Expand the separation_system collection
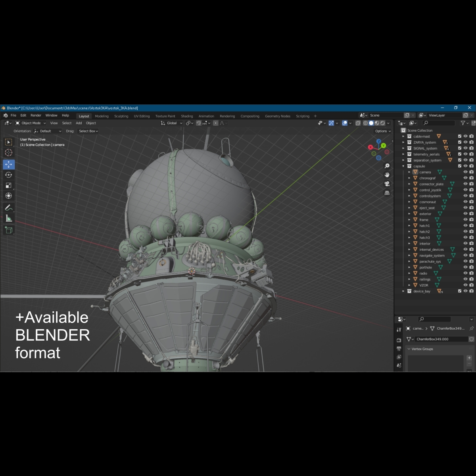Viewport: 476px width, 476px height. click(x=404, y=160)
